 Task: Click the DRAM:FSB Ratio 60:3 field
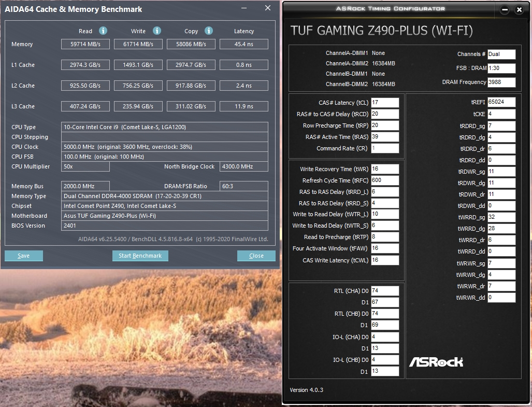pyautogui.click(x=244, y=186)
